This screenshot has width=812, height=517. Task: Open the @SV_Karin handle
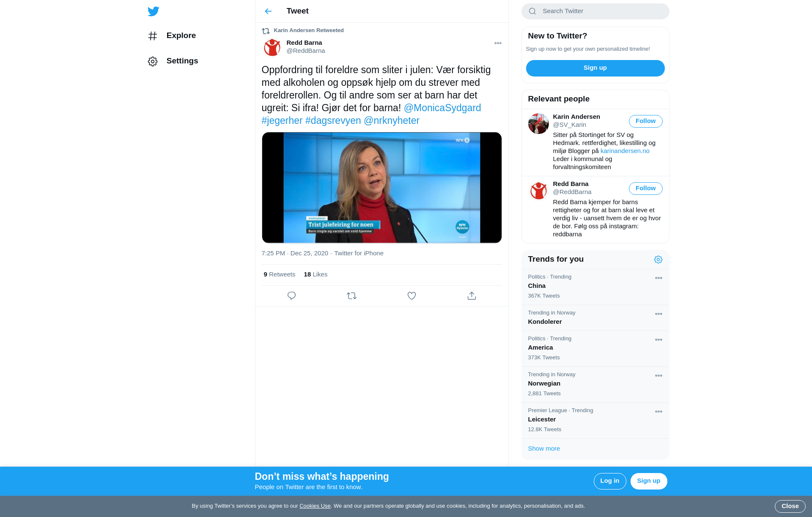coord(569,125)
